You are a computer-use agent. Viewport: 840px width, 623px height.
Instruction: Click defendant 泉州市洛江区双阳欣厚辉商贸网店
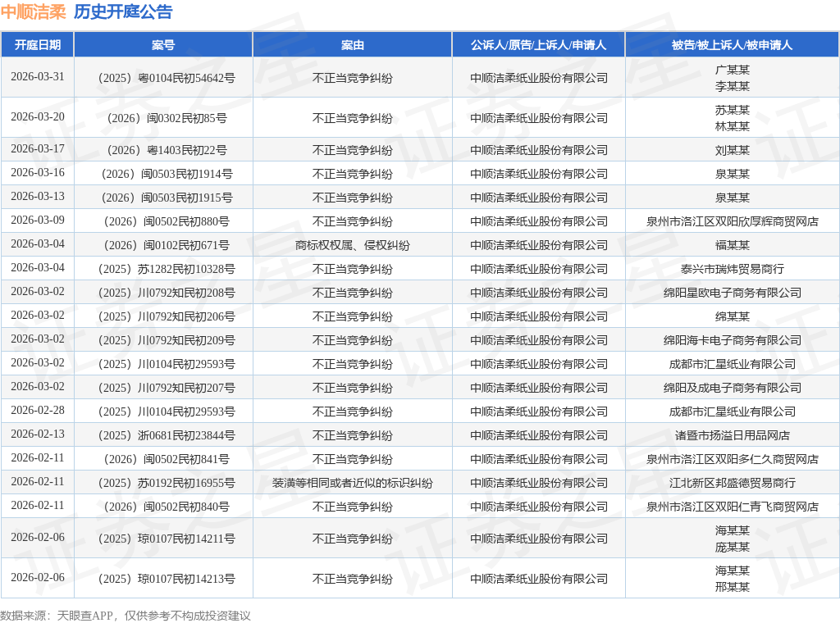click(733, 221)
